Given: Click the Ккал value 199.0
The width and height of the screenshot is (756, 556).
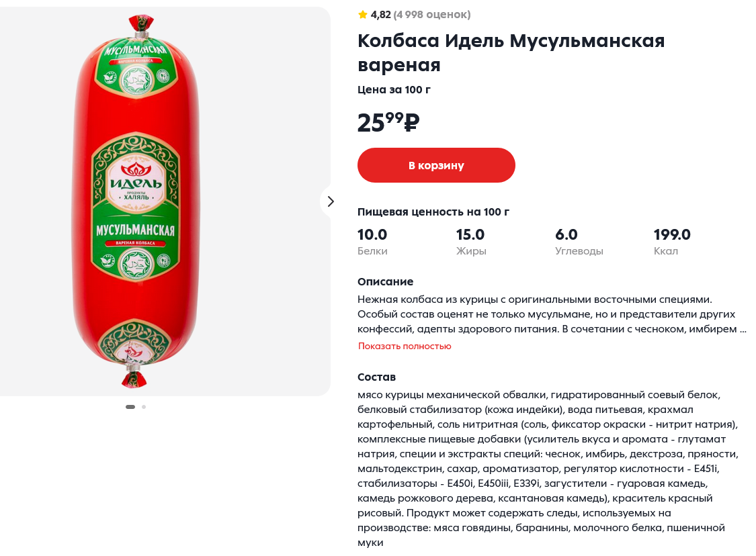Looking at the screenshot, I should click(672, 235).
